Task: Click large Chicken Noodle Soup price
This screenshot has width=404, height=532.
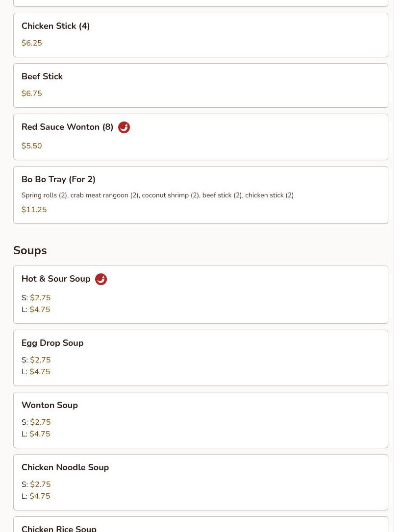Action: (x=40, y=496)
